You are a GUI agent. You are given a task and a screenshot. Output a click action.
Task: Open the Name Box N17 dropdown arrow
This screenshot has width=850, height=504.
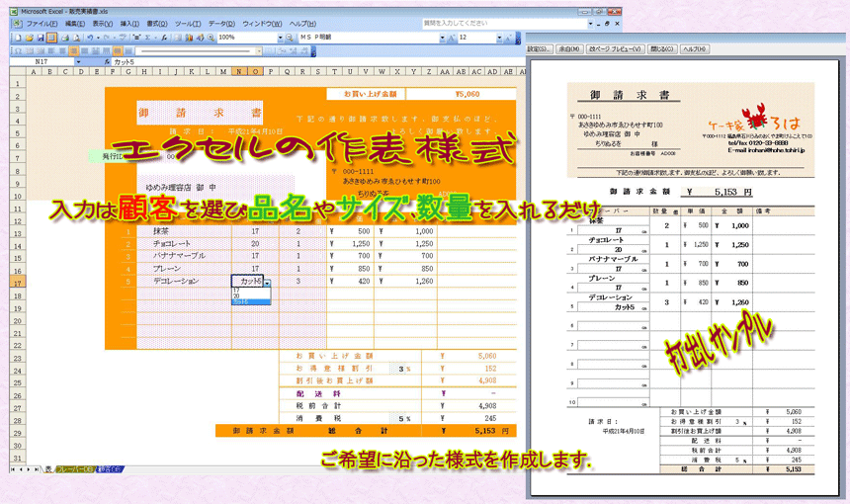(x=77, y=61)
